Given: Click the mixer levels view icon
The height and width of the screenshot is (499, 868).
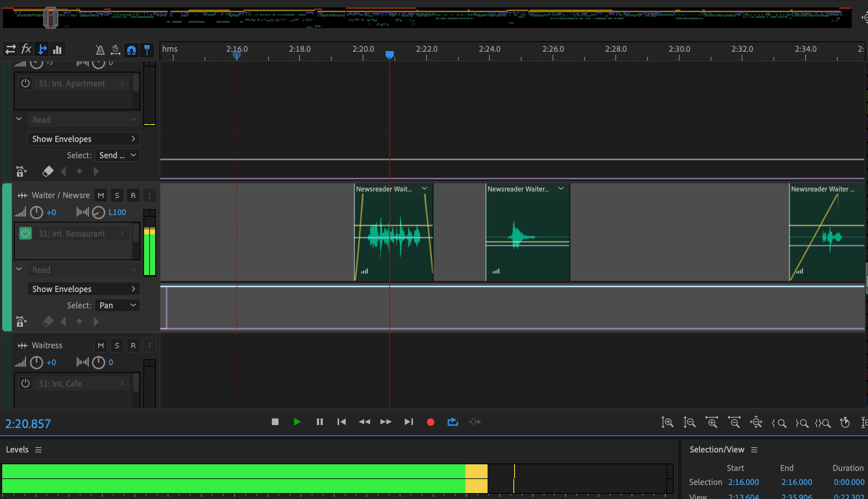Looking at the screenshot, I should [57, 50].
